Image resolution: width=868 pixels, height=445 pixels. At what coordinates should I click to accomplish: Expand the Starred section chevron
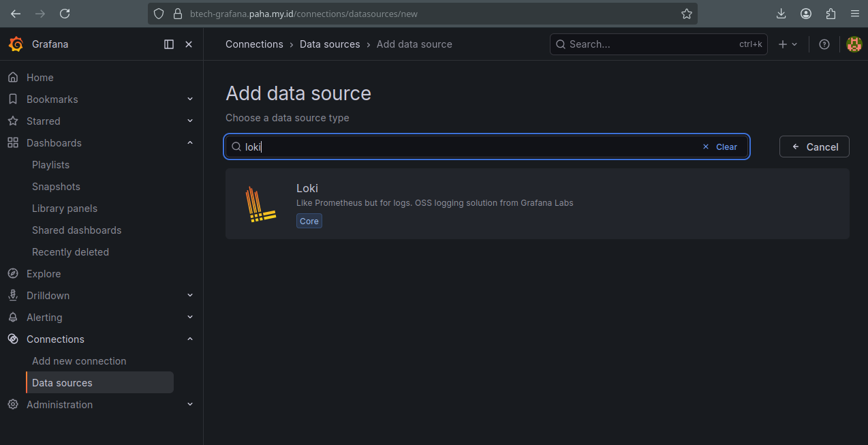coord(190,121)
